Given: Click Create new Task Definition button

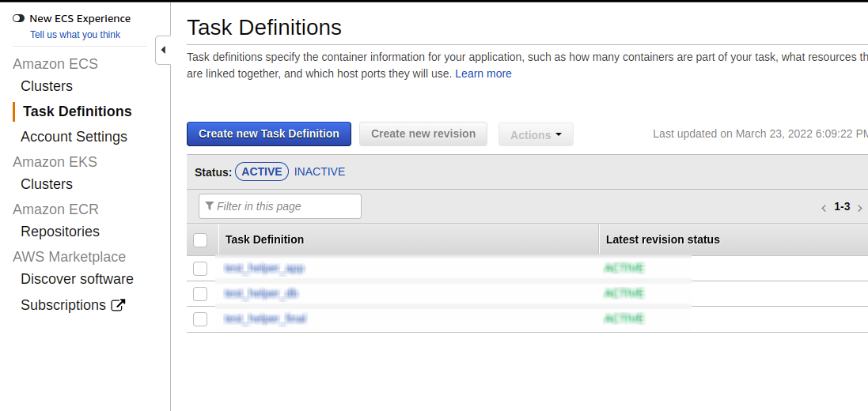Looking at the screenshot, I should [x=269, y=134].
